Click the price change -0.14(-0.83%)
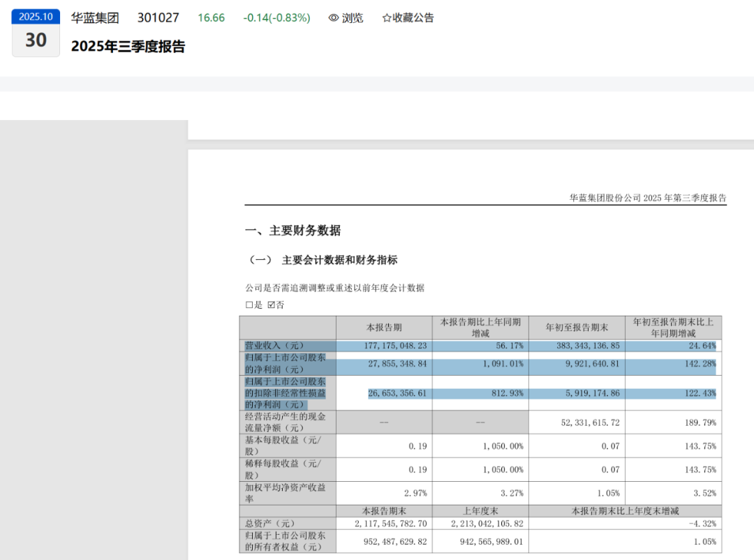Screen dimensions: 754x560 pos(276,18)
